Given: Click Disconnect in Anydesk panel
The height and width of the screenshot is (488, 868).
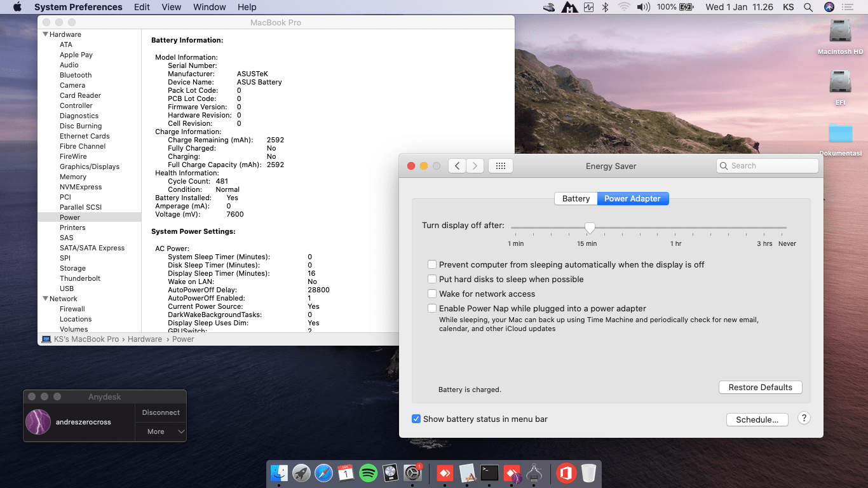Looking at the screenshot, I should 161,412.
